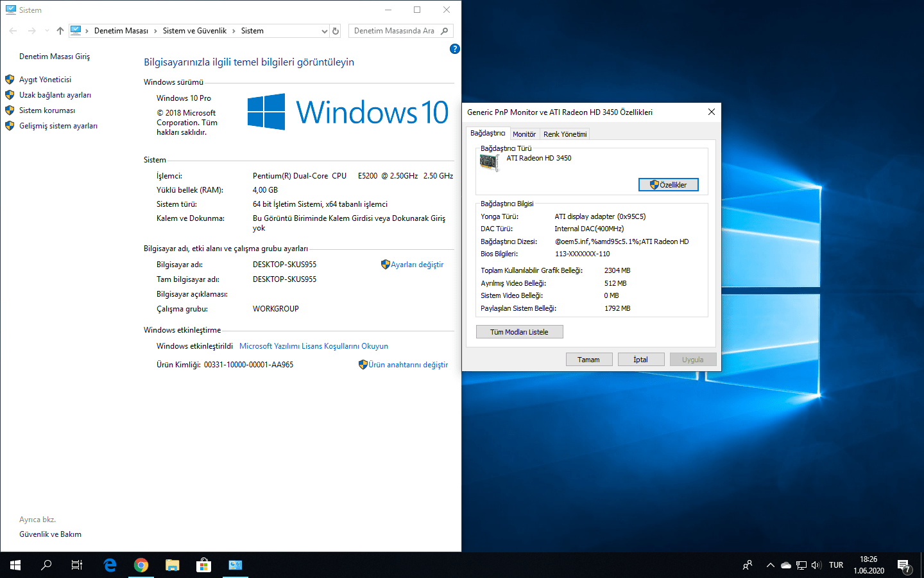Click the product ID 00331-10000-00001-AA965
Viewport: 924px width, 578px height.
coord(249,365)
